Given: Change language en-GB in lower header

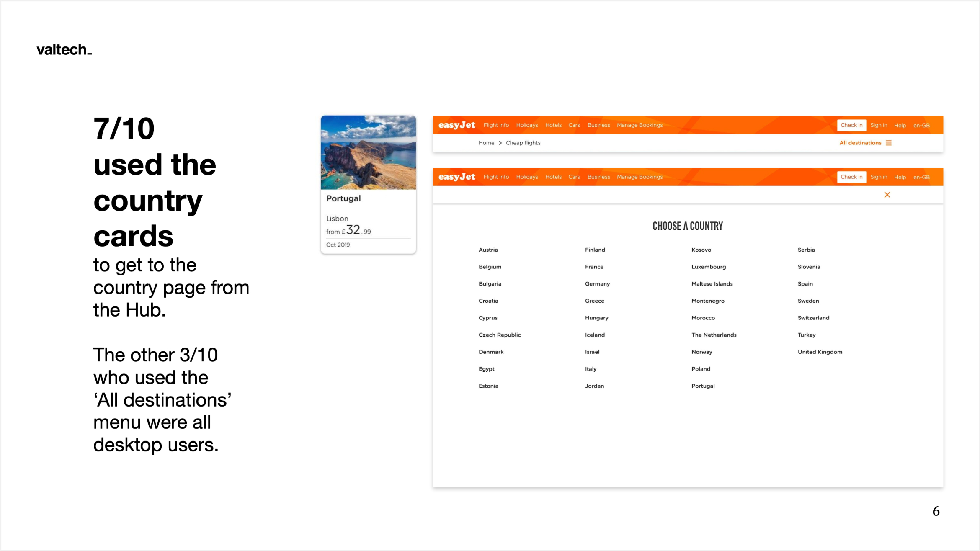Looking at the screenshot, I should point(921,177).
